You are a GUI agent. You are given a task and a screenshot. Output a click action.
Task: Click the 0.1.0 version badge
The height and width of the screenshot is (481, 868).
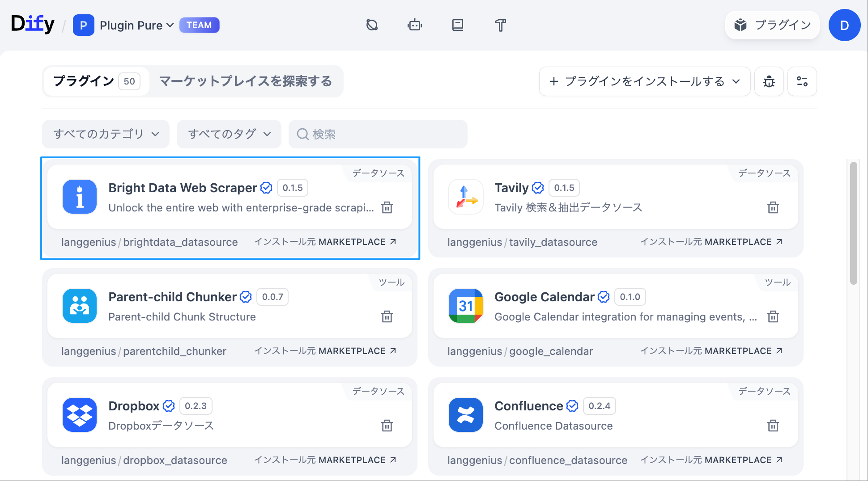tap(630, 297)
